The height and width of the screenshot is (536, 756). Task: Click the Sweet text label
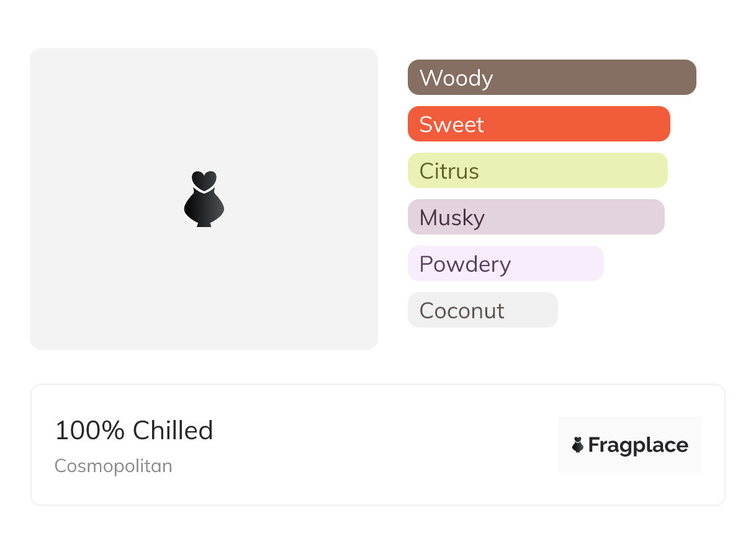[x=451, y=125]
